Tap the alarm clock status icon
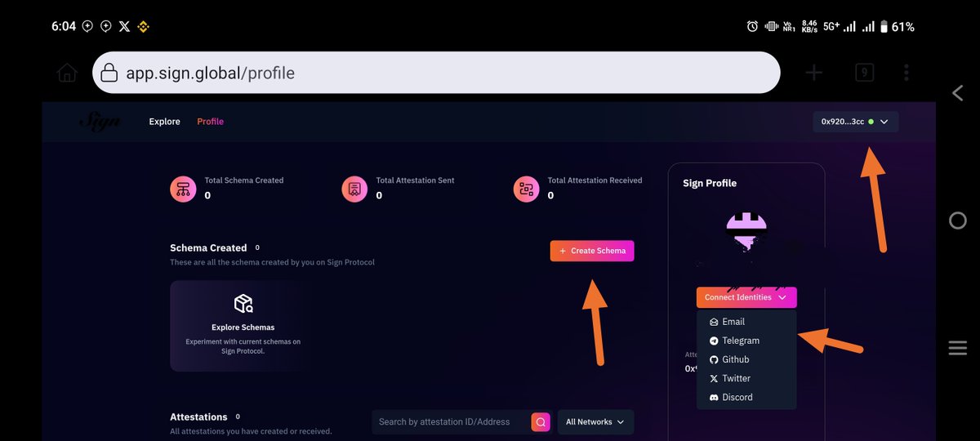This screenshot has height=441, width=980. pos(752,26)
